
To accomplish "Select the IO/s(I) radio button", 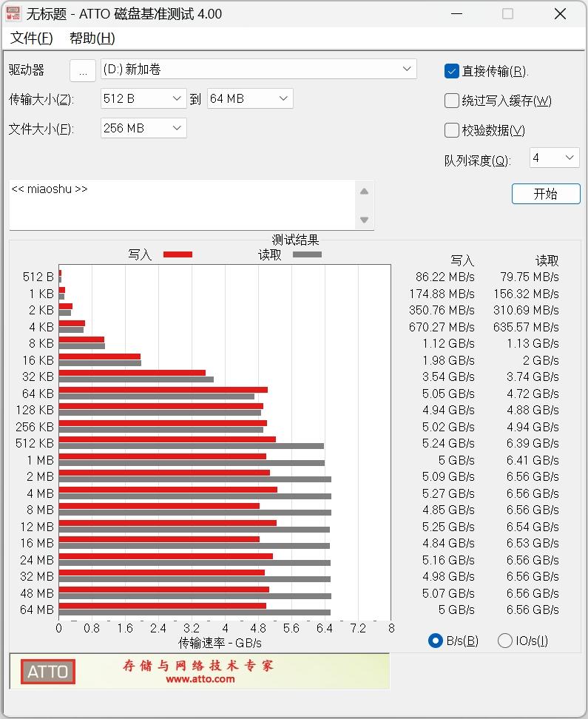I will coord(505,641).
